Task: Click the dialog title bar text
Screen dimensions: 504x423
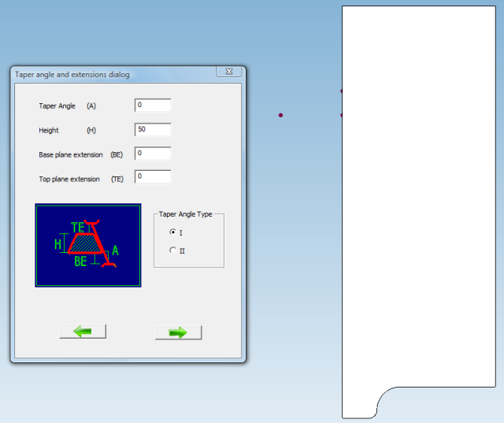Action: [72, 74]
